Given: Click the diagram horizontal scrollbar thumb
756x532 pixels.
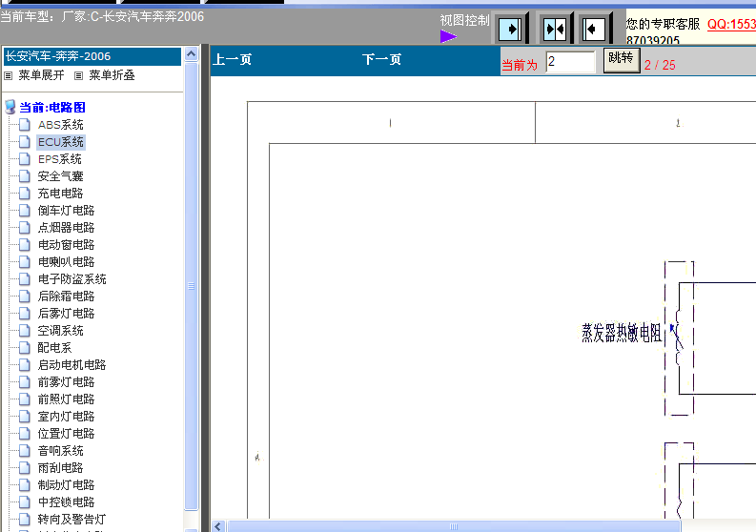Looking at the screenshot, I should (x=454, y=526).
